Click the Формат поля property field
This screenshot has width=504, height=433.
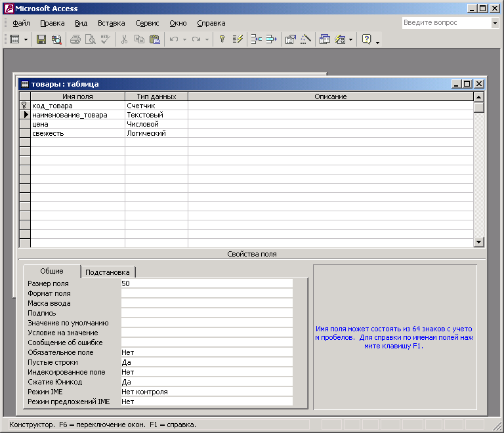coord(207,293)
